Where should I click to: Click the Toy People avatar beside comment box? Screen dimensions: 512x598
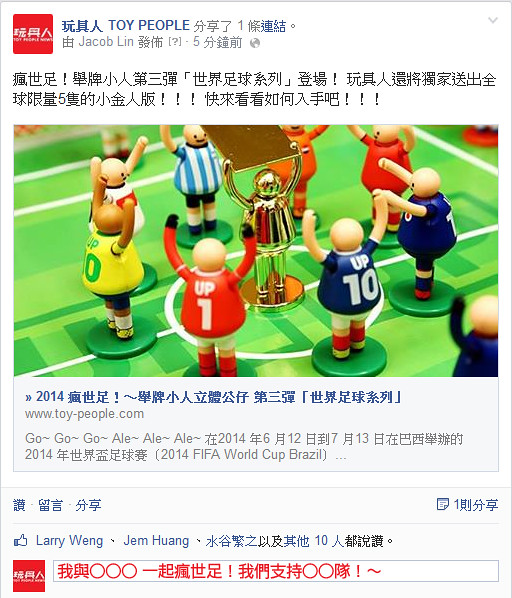click(29, 575)
